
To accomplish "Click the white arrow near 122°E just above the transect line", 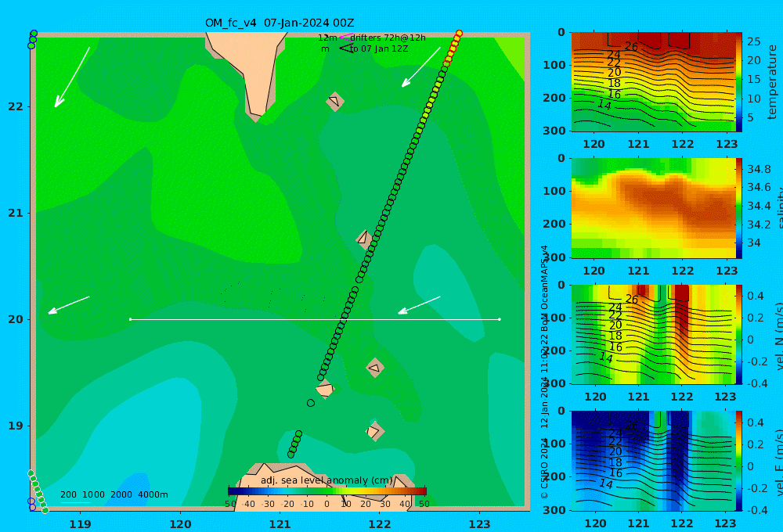I will pos(419,305).
